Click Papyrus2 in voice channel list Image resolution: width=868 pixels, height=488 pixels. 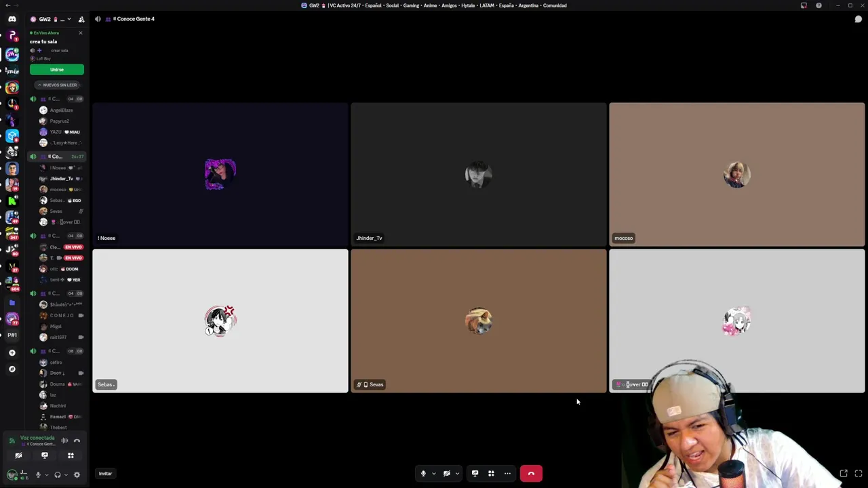(x=60, y=121)
